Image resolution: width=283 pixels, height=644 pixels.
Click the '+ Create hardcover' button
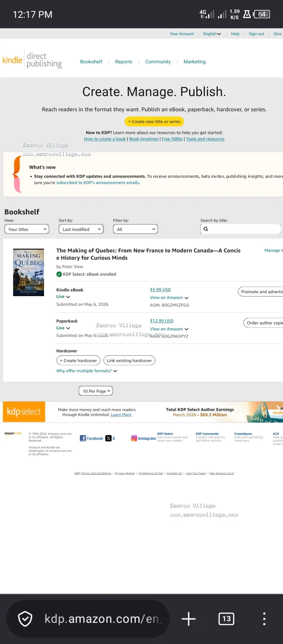78,361
